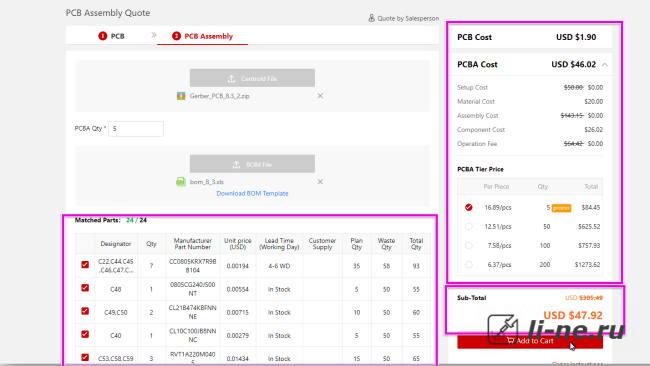Uncheck the C49,C50 component row checkbox
650x366 pixels.
[x=85, y=311]
